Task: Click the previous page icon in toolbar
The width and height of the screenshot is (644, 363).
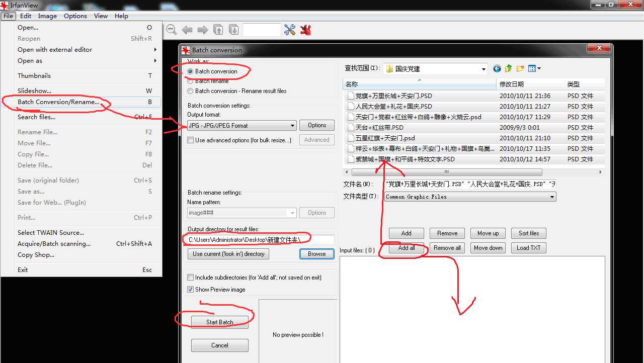Action: (218, 30)
